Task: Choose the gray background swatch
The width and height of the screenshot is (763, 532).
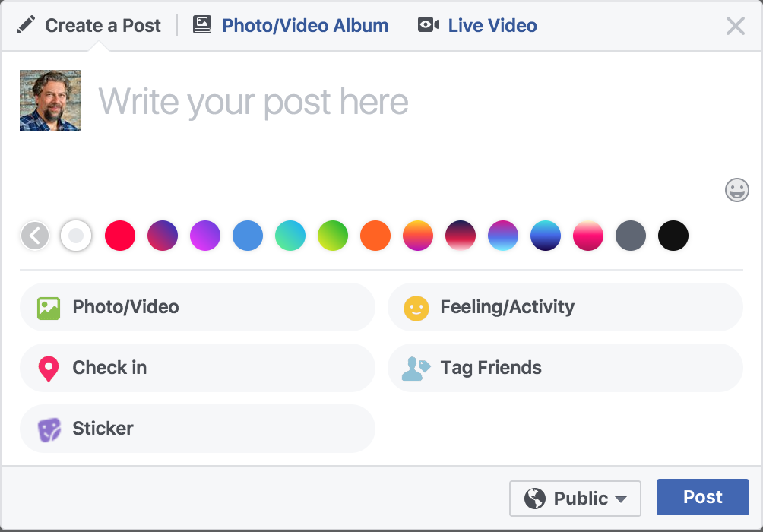Action: 631,236
